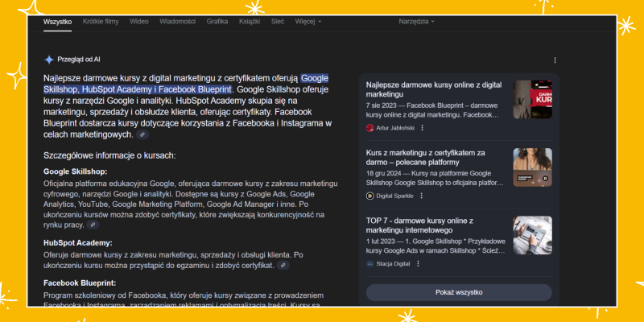Click source link icon after Google Skillshop description
The height and width of the screenshot is (322, 644).
pyautogui.click(x=93, y=225)
